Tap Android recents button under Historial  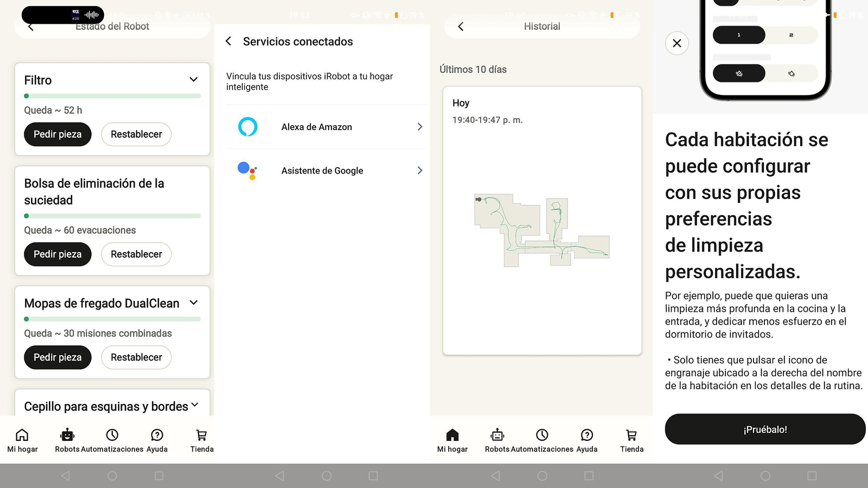(x=589, y=476)
